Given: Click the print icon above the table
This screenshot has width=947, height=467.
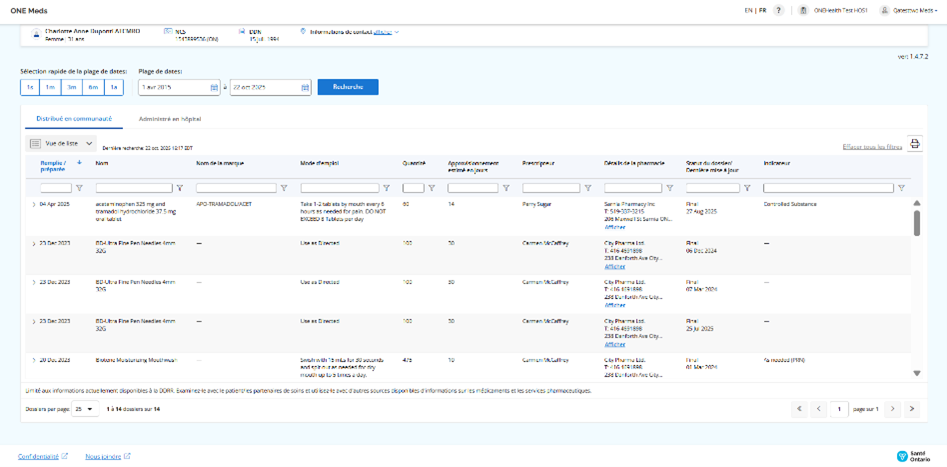Looking at the screenshot, I should click(914, 144).
